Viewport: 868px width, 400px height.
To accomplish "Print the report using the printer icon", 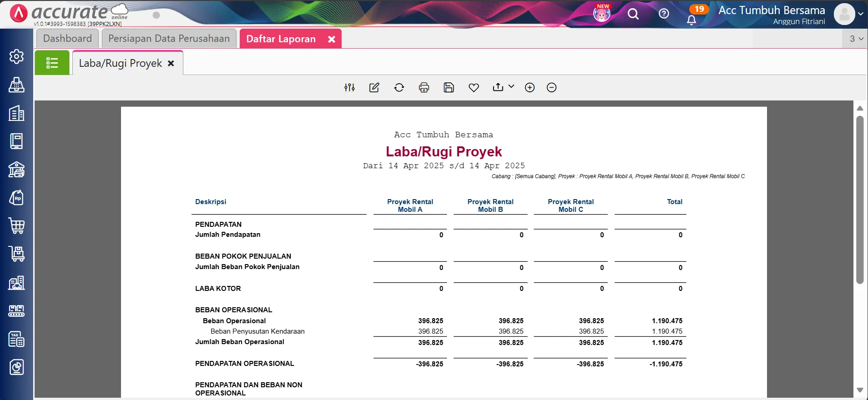I will pyautogui.click(x=424, y=88).
